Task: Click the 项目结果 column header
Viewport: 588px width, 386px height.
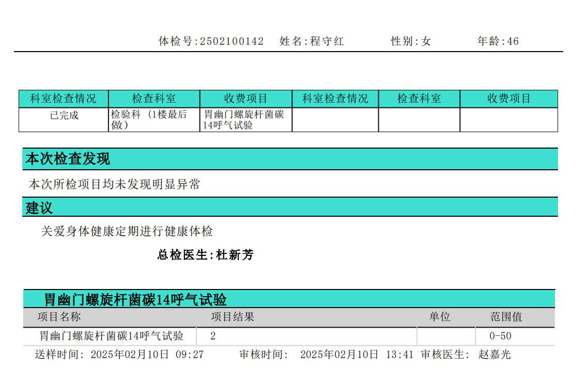Action: coord(233,316)
